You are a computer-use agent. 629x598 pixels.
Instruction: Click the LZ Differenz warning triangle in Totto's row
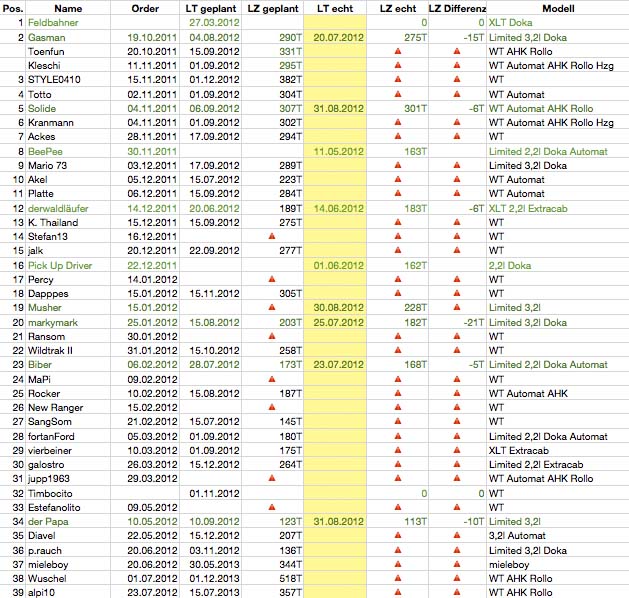coord(457,94)
